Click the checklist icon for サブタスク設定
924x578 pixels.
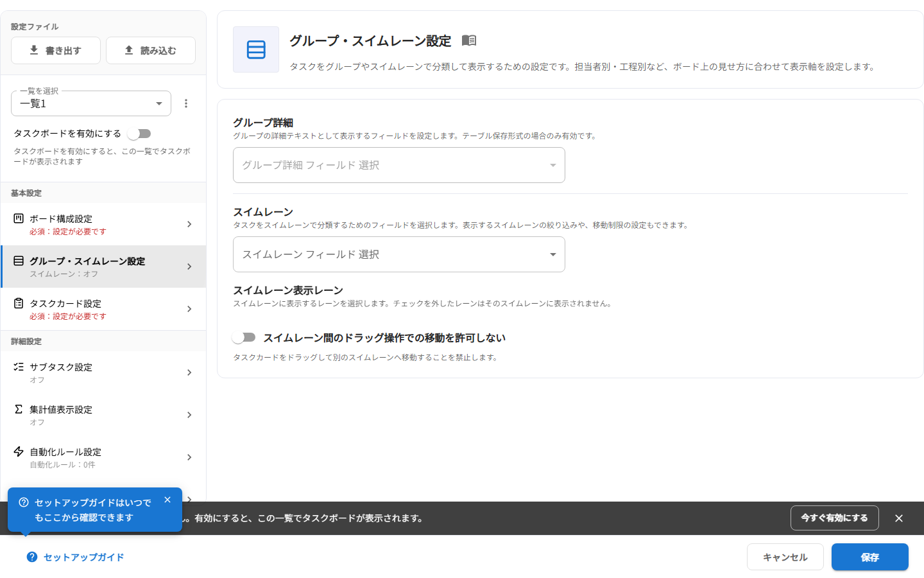coord(19,367)
